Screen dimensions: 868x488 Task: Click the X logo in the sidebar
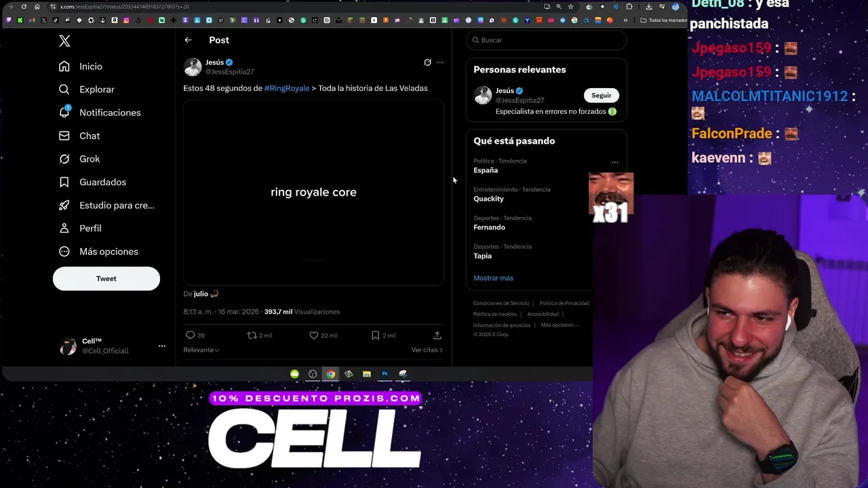pos(64,41)
